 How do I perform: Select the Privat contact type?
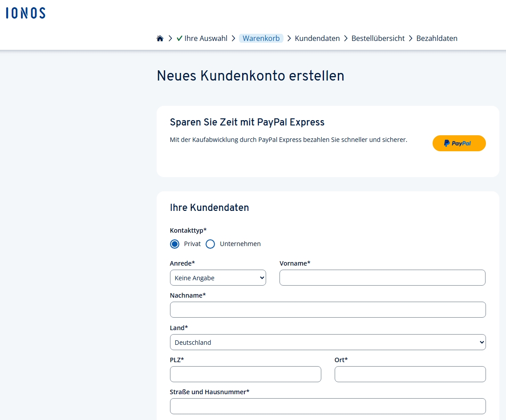174,244
